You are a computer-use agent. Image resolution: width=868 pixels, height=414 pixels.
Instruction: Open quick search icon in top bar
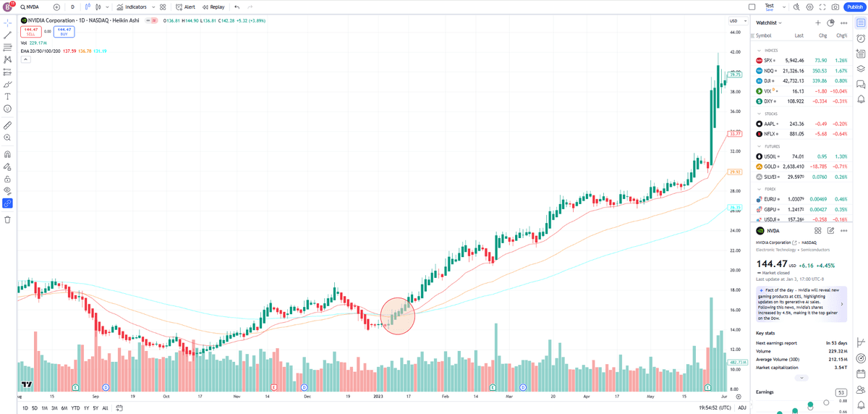click(x=796, y=7)
